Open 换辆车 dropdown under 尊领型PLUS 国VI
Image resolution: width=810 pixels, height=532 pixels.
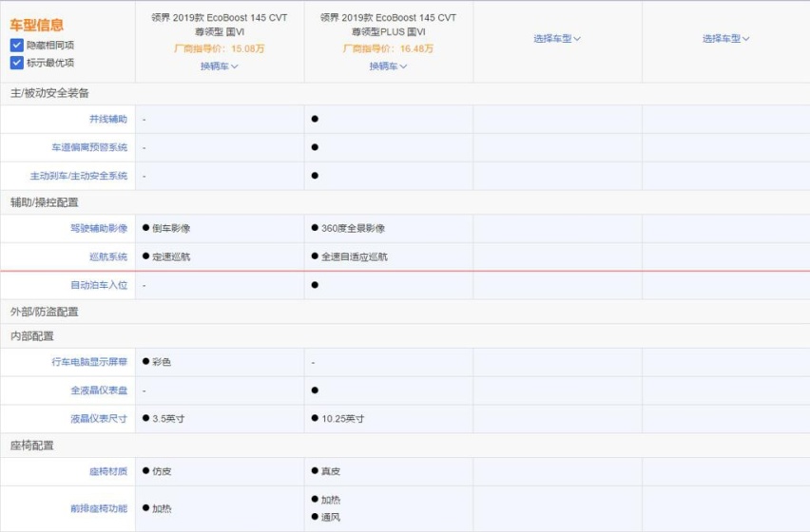pos(388,66)
